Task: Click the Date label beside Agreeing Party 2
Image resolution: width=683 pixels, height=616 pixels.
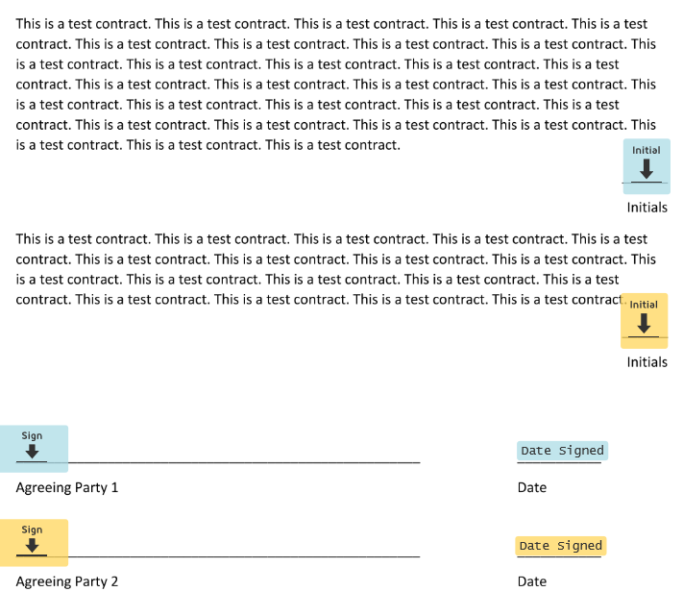Action: [531, 581]
